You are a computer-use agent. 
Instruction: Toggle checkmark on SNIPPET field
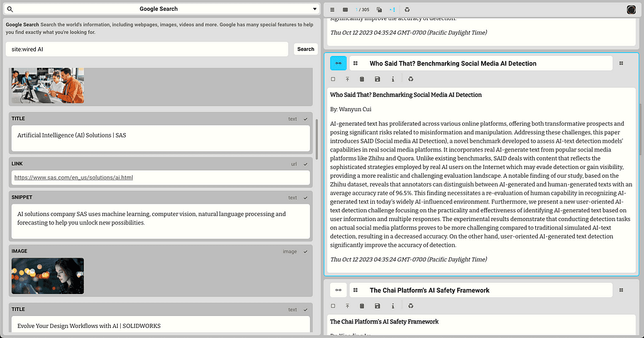click(x=306, y=198)
